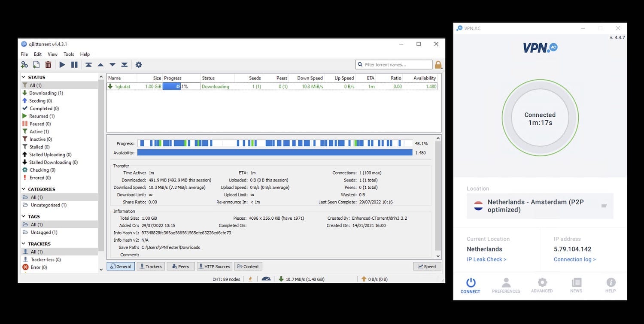Click the PREFERENCES button in VPN.AC
Viewport: 644px width, 324px height.
point(506,285)
